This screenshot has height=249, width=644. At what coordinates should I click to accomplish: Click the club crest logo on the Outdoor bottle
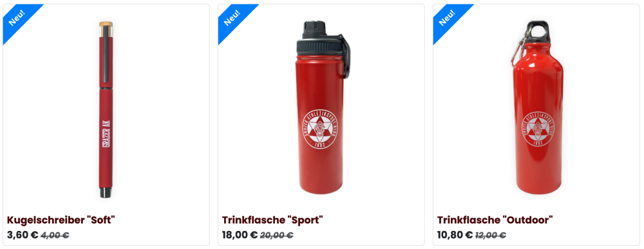click(538, 131)
